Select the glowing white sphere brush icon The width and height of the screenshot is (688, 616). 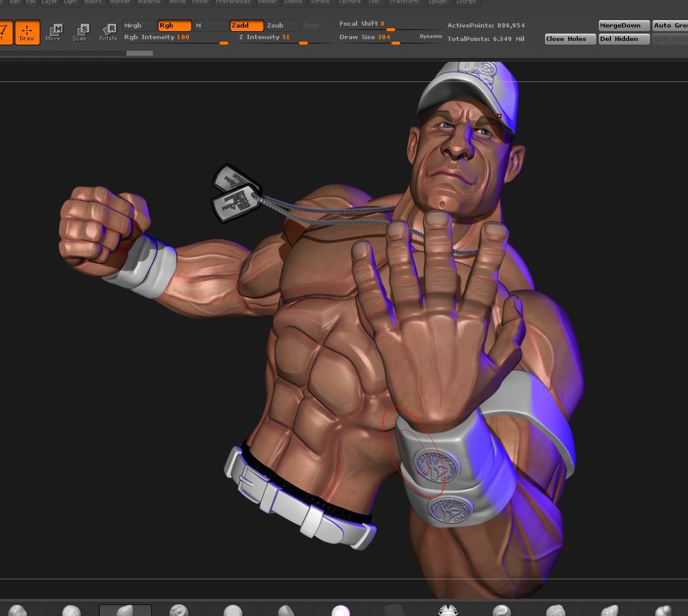(341, 610)
